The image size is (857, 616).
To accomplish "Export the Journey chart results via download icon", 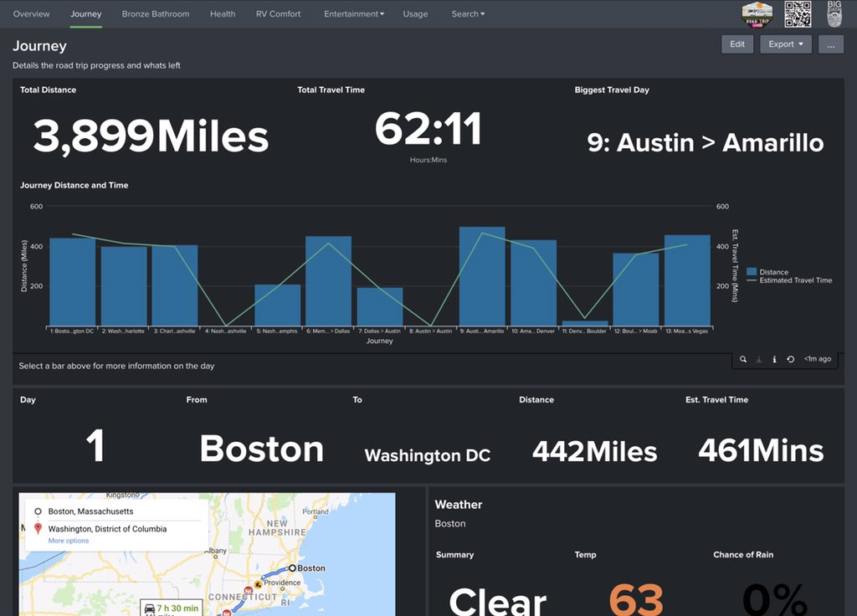I will tap(759, 358).
